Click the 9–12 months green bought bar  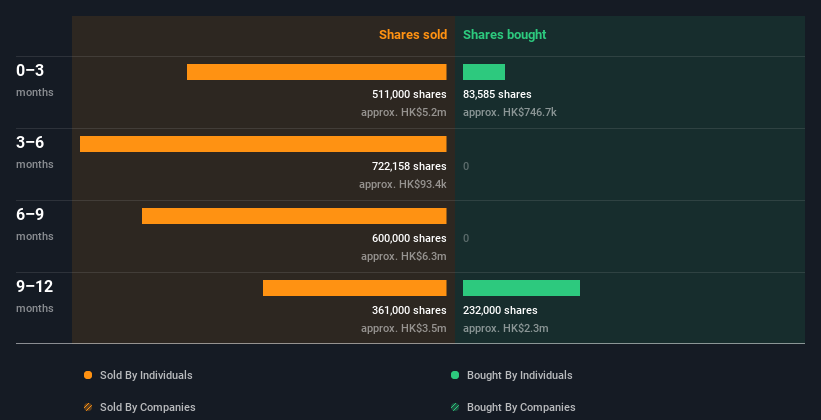522,288
